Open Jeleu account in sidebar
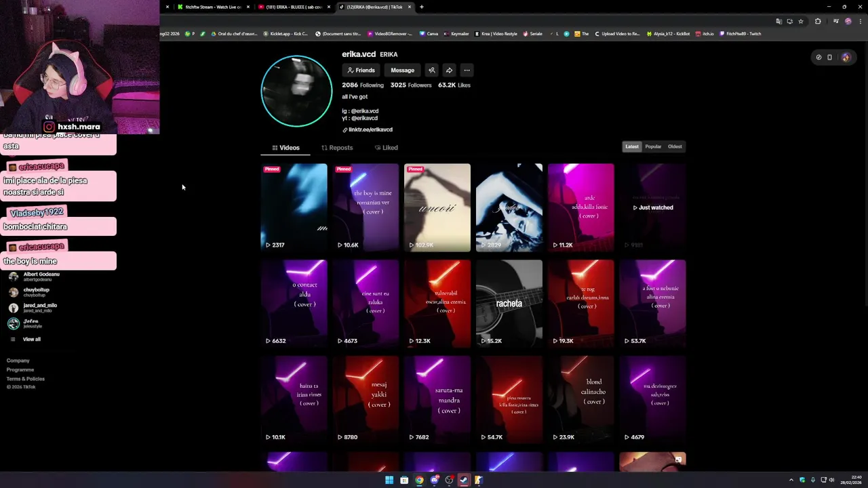The height and width of the screenshot is (488, 868). tap(26, 323)
